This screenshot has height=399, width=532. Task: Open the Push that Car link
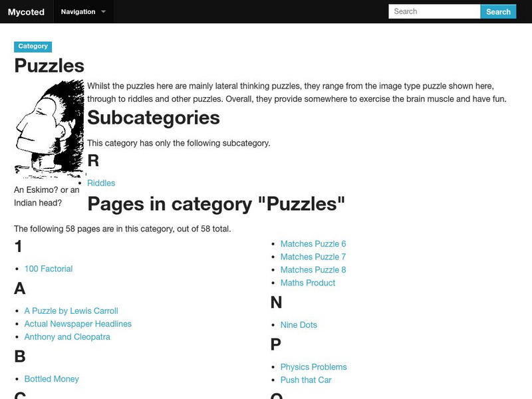(306, 380)
